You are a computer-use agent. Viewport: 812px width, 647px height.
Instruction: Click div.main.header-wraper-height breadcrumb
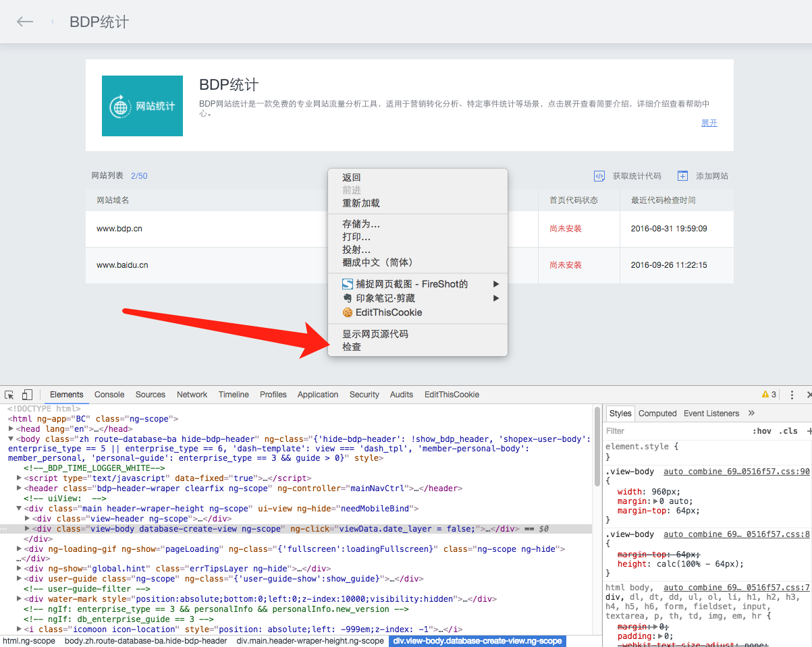(x=310, y=641)
